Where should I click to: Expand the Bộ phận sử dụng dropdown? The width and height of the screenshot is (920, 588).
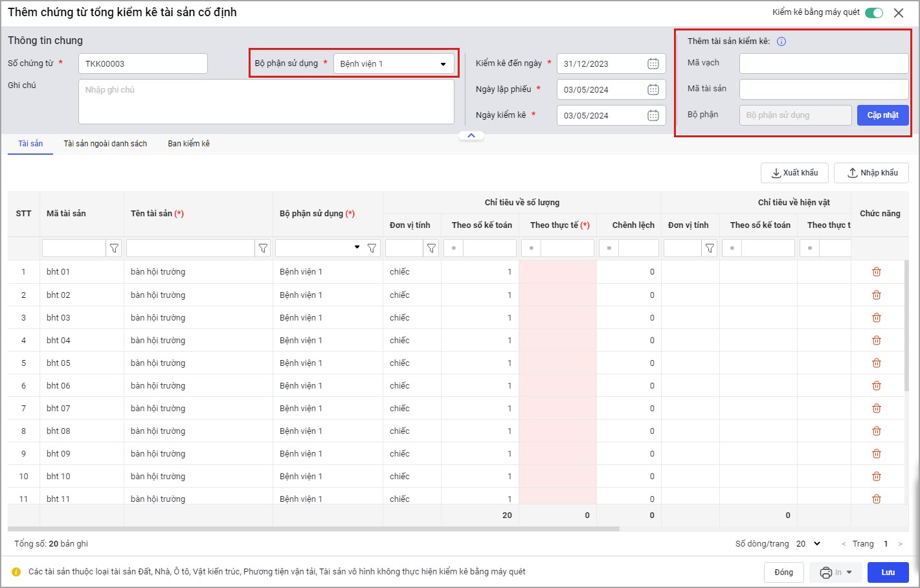[x=443, y=64]
